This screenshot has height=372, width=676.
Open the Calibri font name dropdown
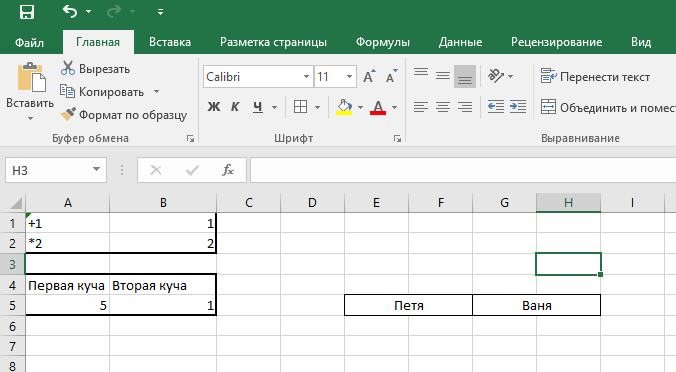306,77
